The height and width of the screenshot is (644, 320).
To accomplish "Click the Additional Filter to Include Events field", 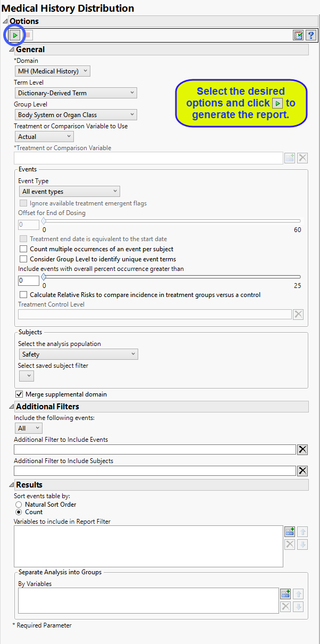I will click(x=155, y=450).
